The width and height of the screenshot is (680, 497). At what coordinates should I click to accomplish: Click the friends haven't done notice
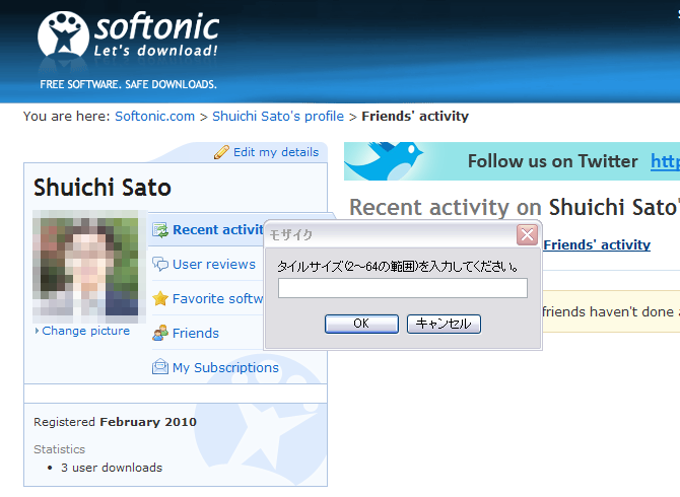611,311
